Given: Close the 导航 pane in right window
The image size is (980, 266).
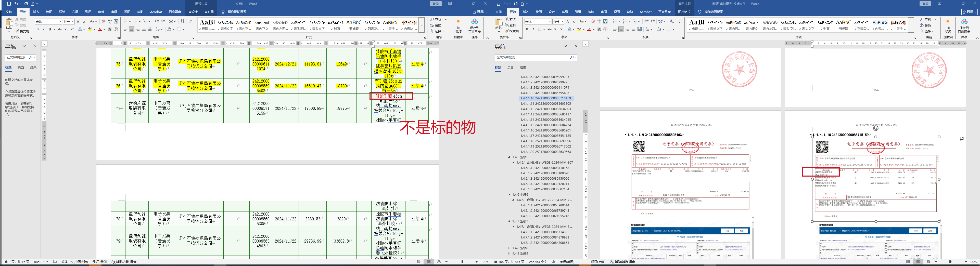Looking at the screenshot, I should 576,46.
